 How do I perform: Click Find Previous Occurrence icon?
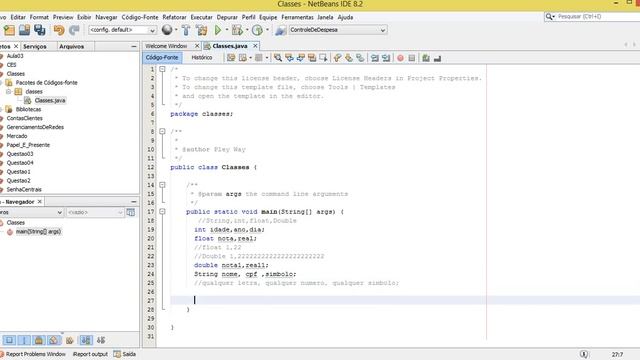289,58
